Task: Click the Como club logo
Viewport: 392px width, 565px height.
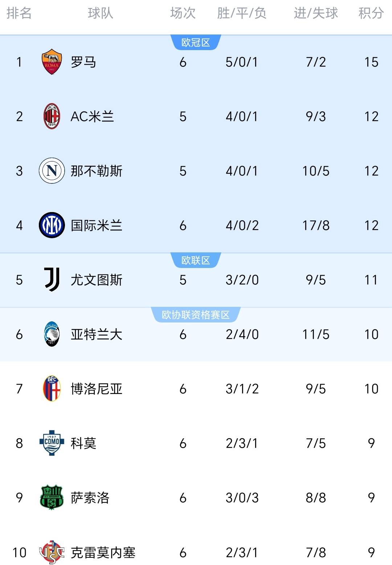Action: pyautogui.click(x=52, y=443)
